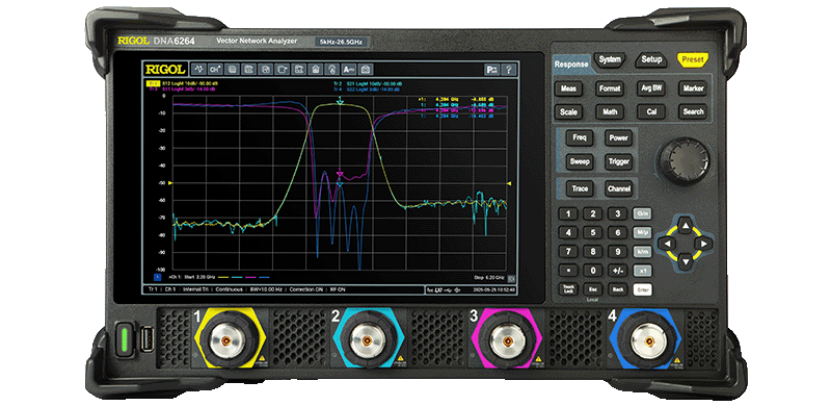Tap the 'Internal Tri' status bar entry
This screenshot has height=406, width=831.
[x=195, y=290]
